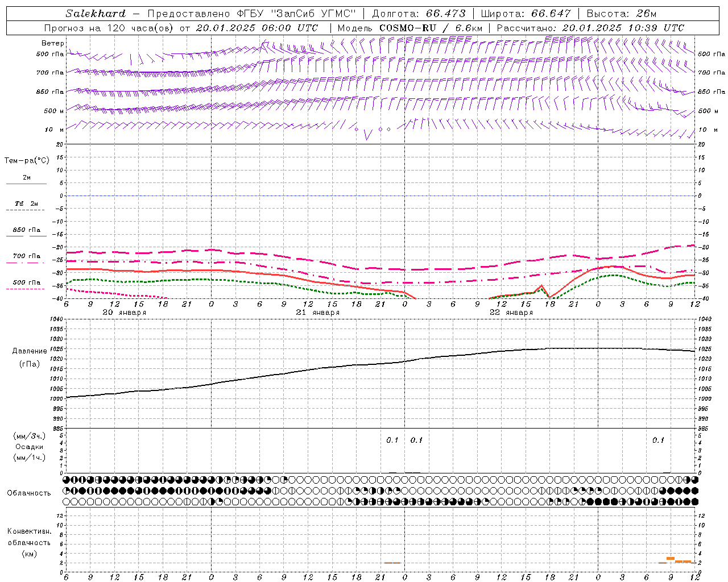
Task: Click the (мм/3ч.) precipitation unit label
Action: pyautogui.click(x=30, y=436)
